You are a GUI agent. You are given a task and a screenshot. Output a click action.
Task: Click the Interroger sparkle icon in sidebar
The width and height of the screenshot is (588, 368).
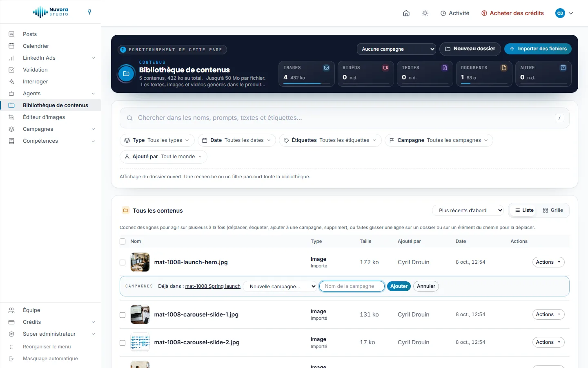click(11, 81)
